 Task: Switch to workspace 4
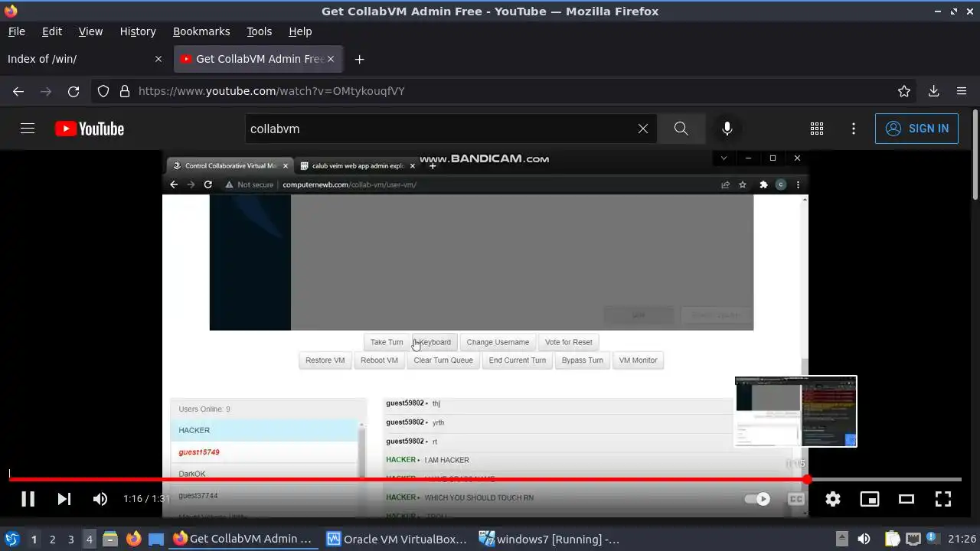[89, 540]
